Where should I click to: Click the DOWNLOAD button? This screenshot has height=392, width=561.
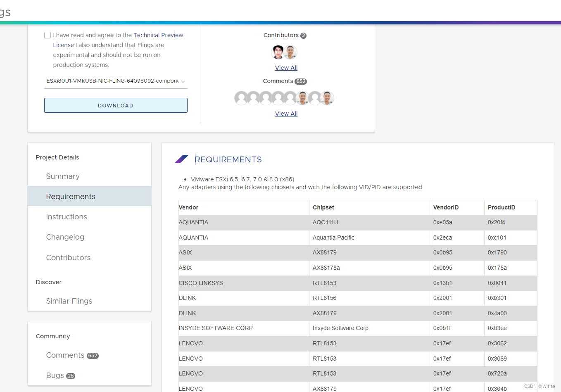[116, 105]
